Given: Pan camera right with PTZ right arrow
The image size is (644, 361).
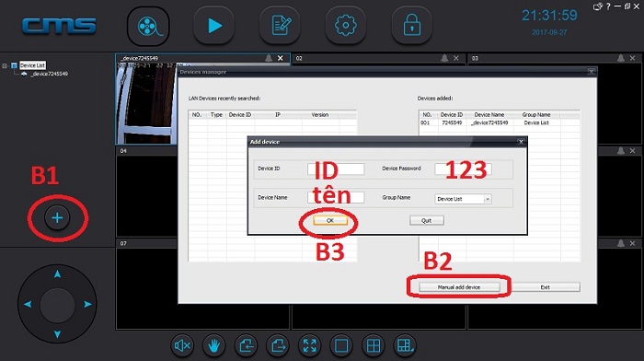Looking at the screenshot, I should click(x=87, y=304).
